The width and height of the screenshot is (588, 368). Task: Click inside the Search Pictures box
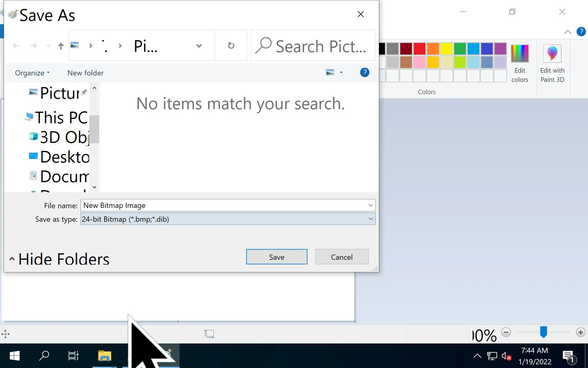318,46
